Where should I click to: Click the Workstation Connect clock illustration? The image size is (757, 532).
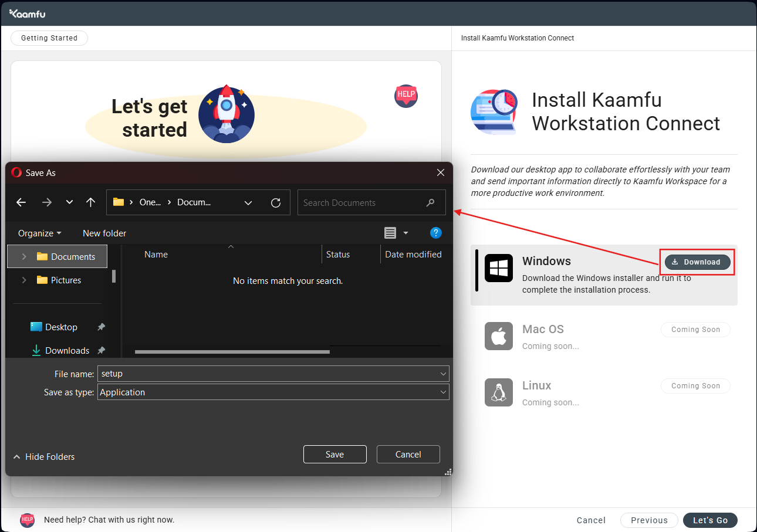pos(494,112)
